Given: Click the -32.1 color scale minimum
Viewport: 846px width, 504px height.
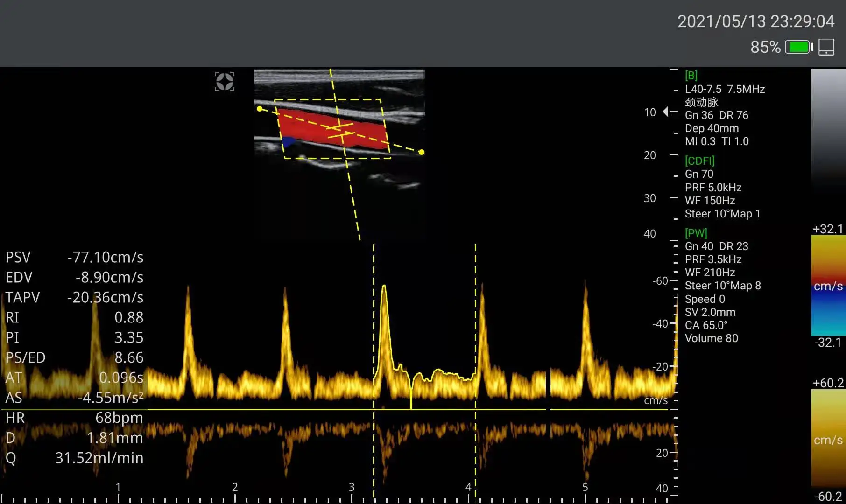Looking at the screenshot, I should point(828,343).
